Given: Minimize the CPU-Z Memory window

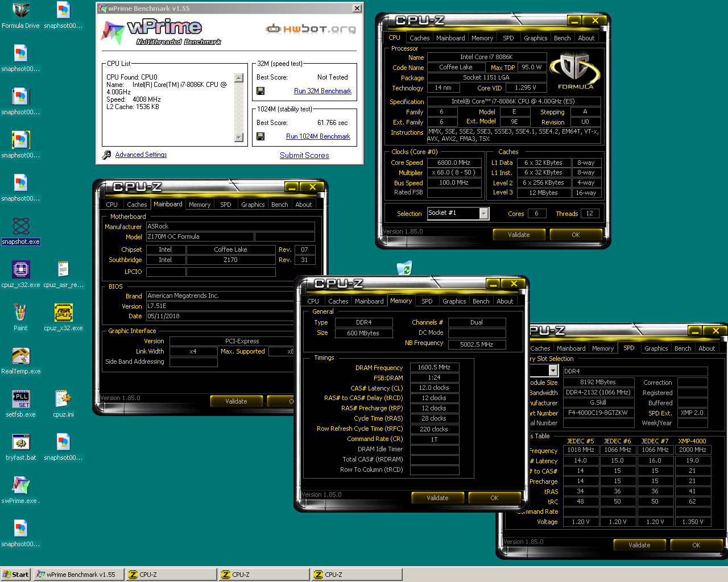Looking at the screenshot, I should 493,284.
